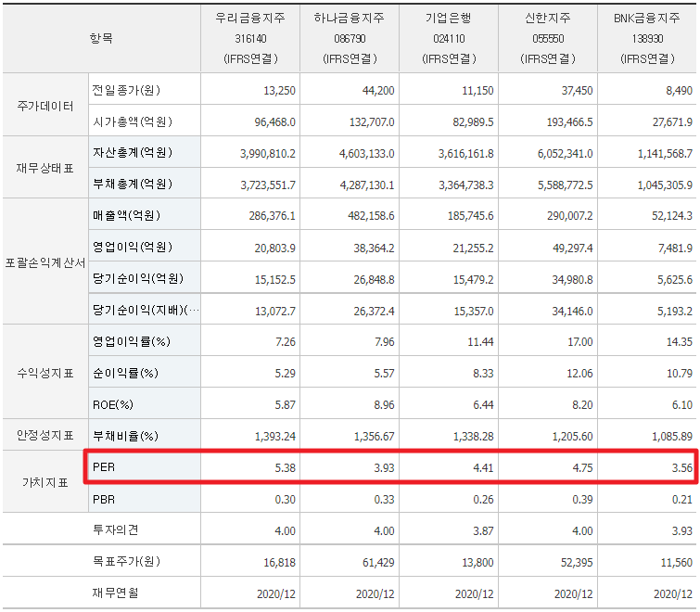
Task: Select the 주가데이터 category cell
Action: coord(45,106)
